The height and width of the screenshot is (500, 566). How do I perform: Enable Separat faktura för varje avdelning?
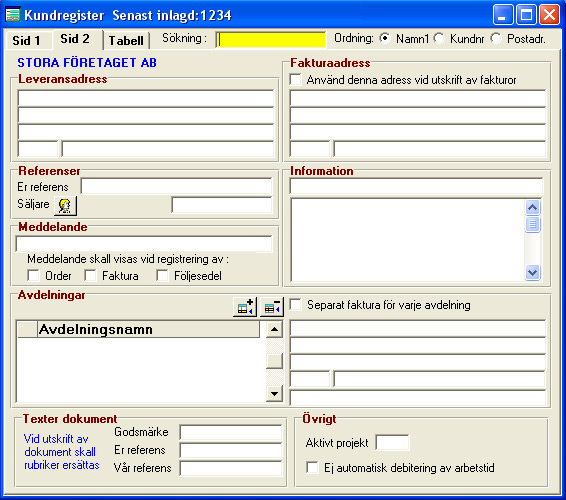click(296, 304)
